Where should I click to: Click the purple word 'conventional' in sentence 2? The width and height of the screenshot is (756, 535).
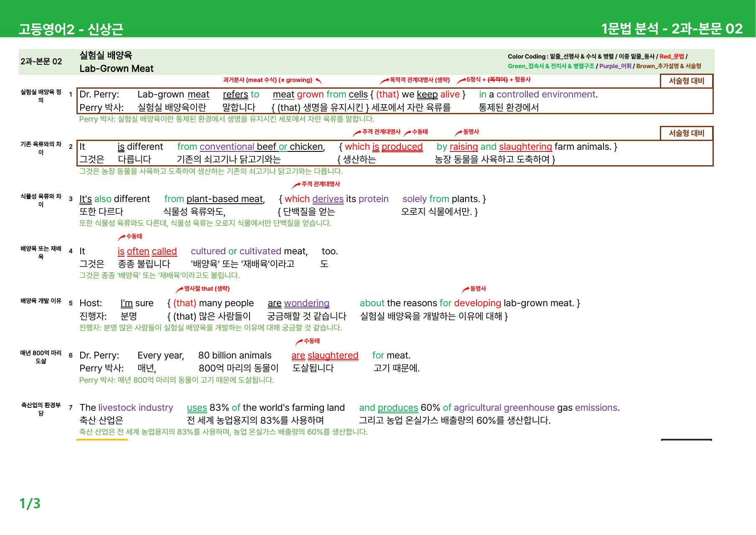click(x=227, y=147)
